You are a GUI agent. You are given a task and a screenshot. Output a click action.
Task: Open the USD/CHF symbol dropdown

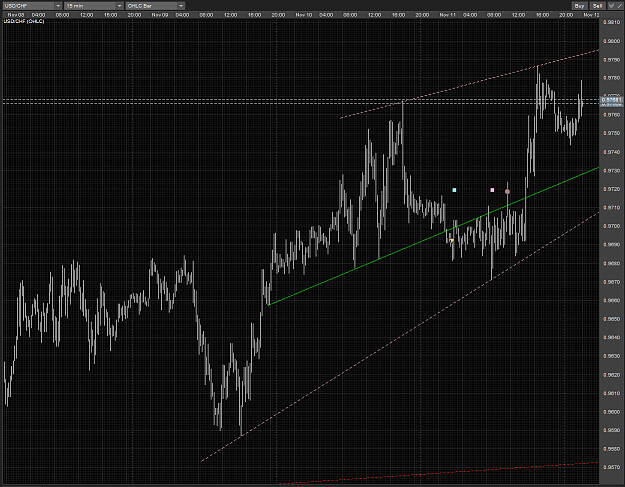pos(32,6)
